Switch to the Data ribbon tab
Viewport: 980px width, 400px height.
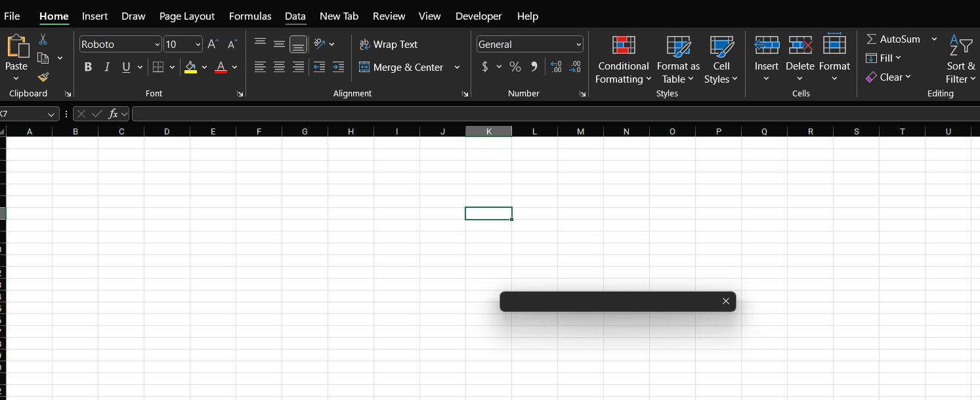295,16
